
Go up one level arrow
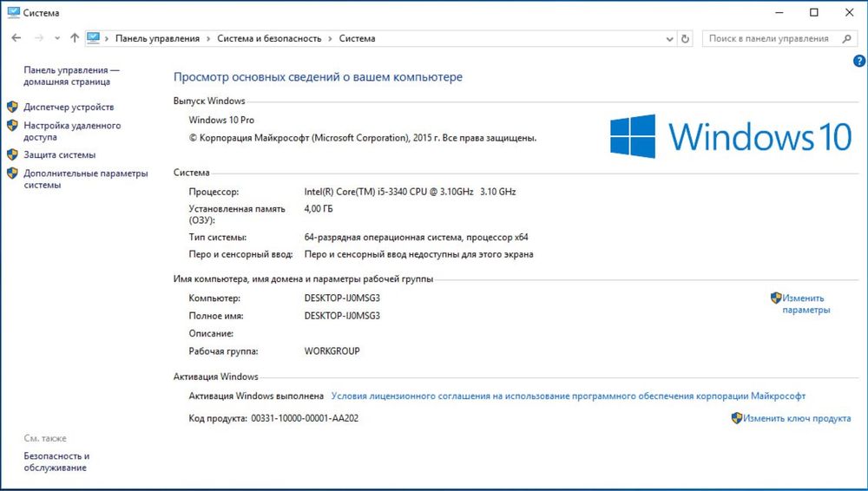75,38
